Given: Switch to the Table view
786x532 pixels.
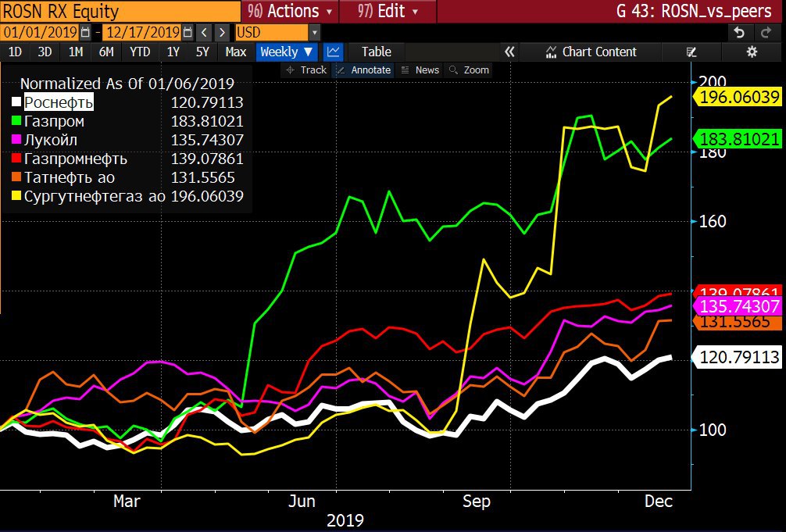Looking at the screenshot, I should [377, 52].
